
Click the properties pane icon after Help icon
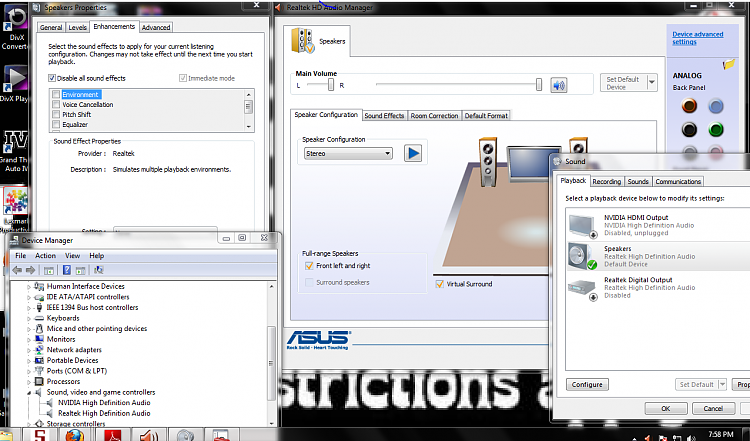pos(80,270)
